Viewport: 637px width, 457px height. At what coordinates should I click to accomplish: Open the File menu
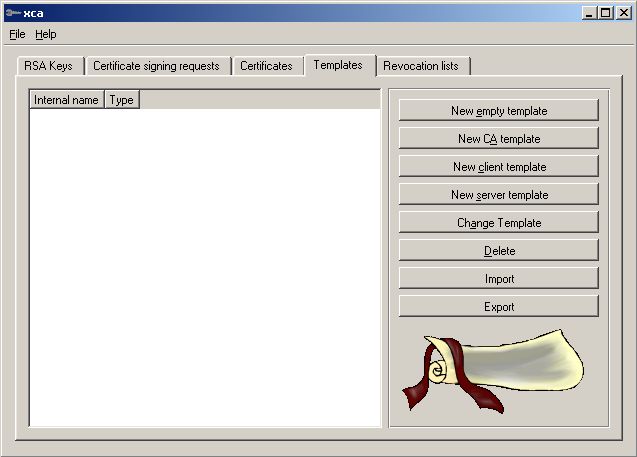click(17, 34)
